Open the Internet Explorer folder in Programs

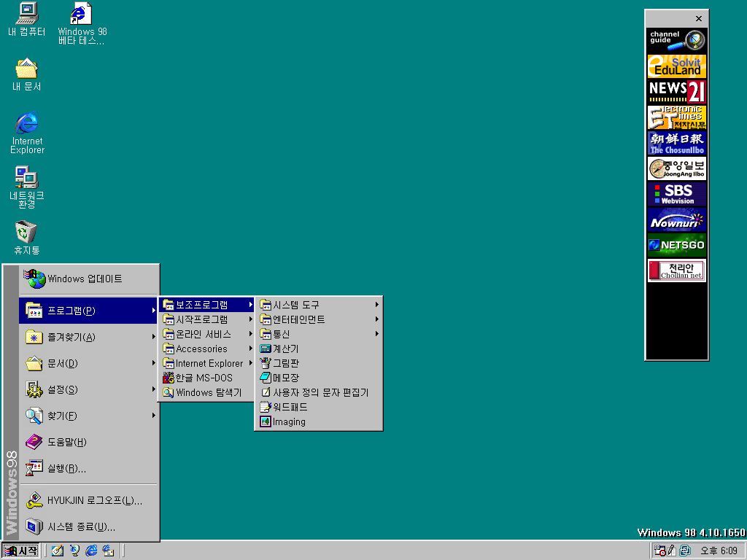pyautogui.click(x=207, y=363)
